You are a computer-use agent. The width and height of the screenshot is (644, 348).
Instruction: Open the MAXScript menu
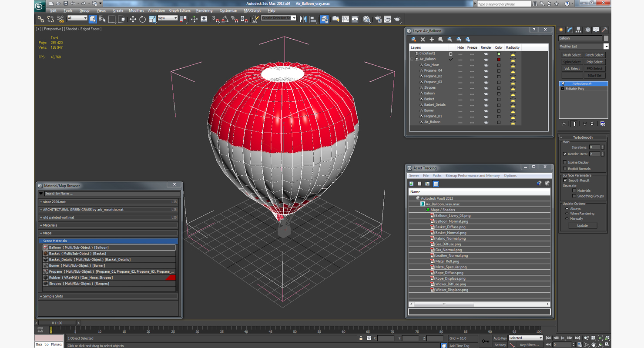coord(252,10)
